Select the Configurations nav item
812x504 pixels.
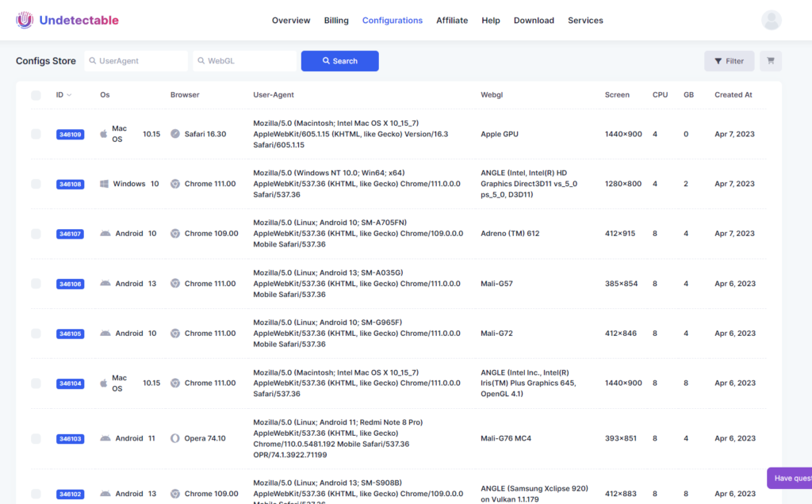[392, 20]
